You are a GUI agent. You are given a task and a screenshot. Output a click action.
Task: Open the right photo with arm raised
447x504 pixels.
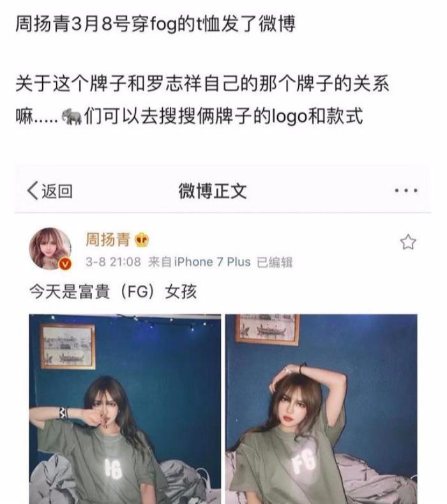321,409
